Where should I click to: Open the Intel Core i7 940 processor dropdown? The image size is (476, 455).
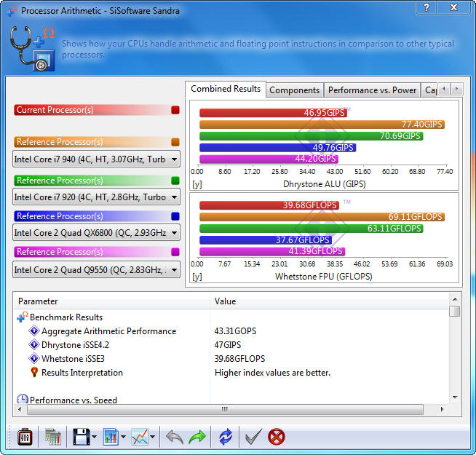[96, 159]
